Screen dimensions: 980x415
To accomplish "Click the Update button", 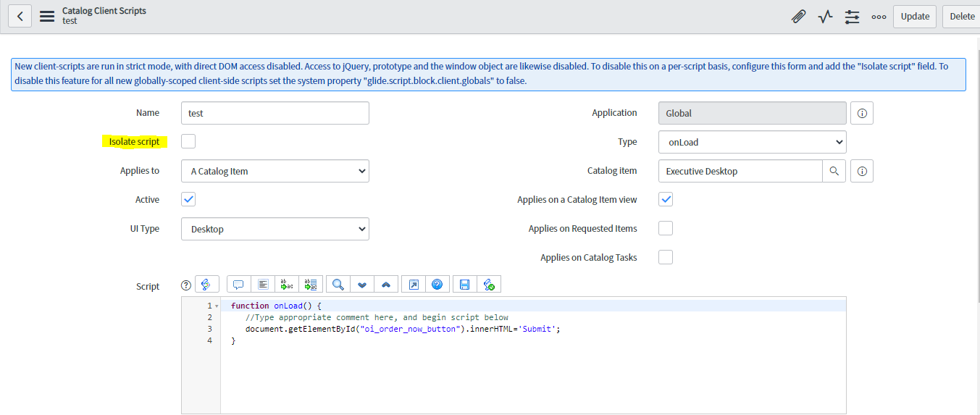I will tap(915, 16).
